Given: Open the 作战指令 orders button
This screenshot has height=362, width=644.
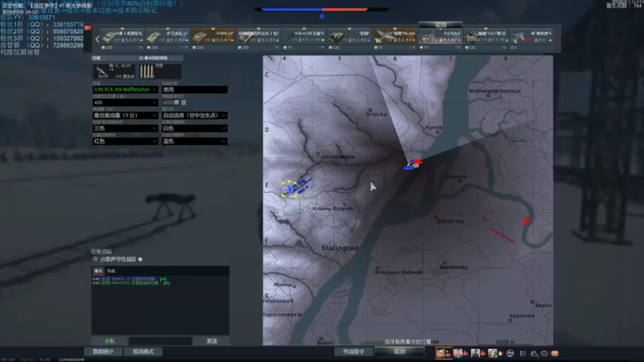Looking at the screenshot, I should point(353,352).
